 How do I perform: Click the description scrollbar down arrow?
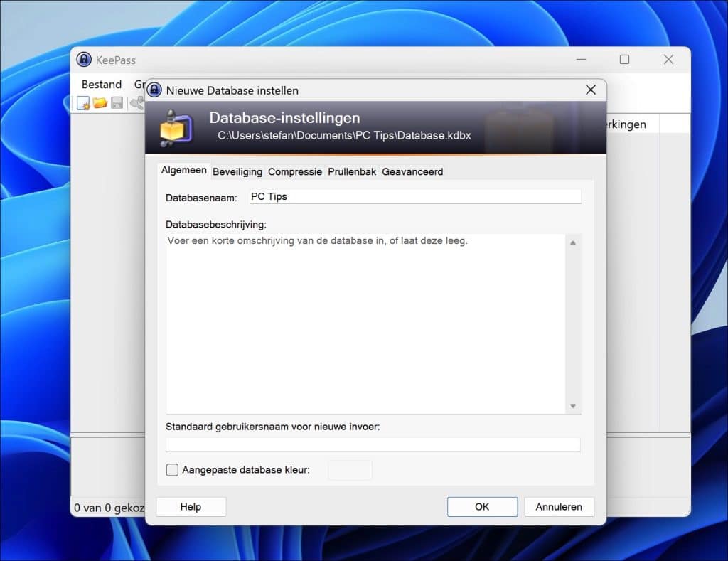pos(573,406)
